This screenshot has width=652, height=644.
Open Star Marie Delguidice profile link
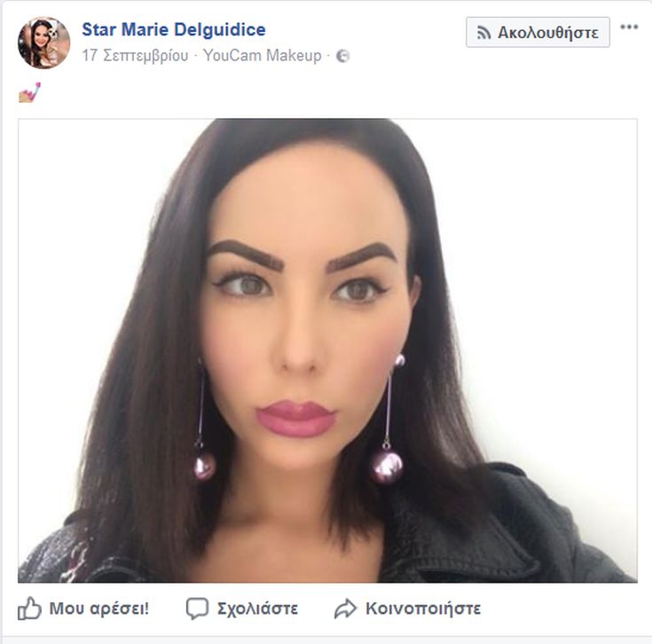[x=174, y=29]
